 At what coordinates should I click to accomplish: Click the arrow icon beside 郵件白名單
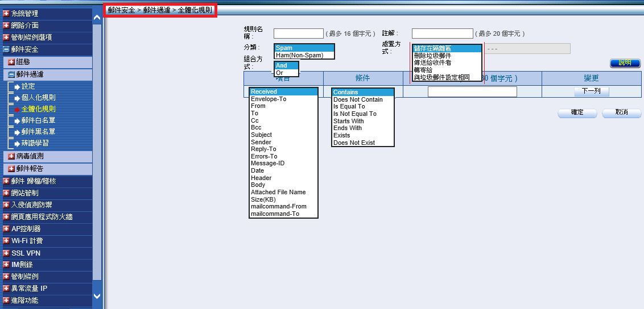pyautogui.click(x=17, y=121)
